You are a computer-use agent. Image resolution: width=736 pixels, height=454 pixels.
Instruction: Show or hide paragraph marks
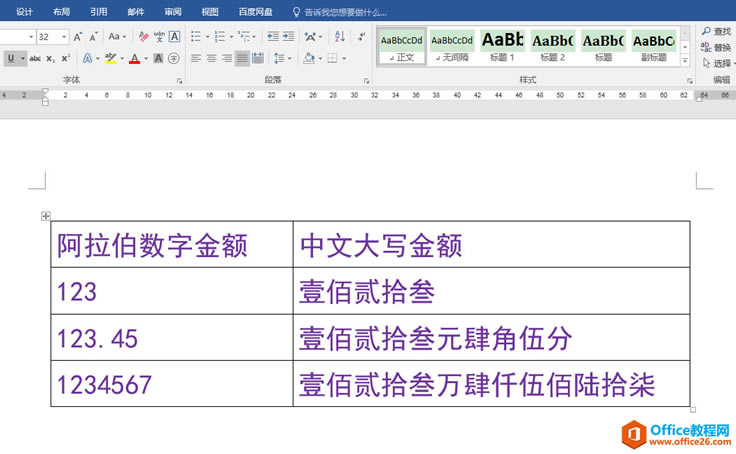point(361,37)
